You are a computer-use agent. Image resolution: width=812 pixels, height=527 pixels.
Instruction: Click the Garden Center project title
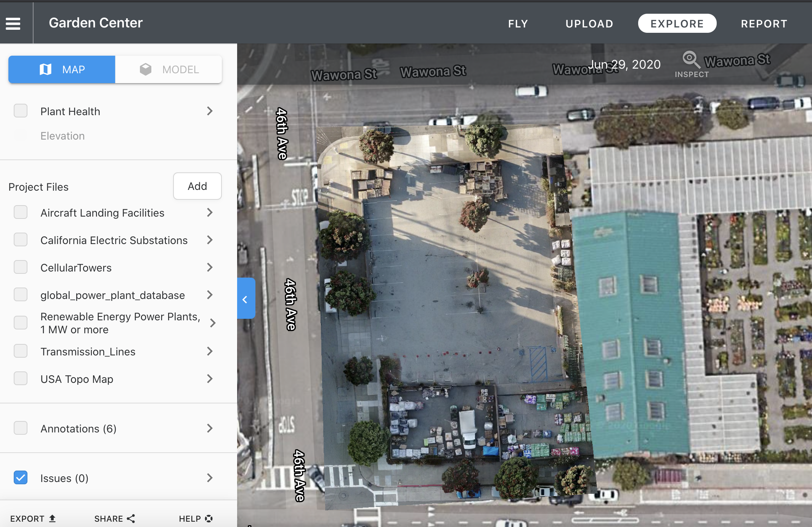click(96, 23)
